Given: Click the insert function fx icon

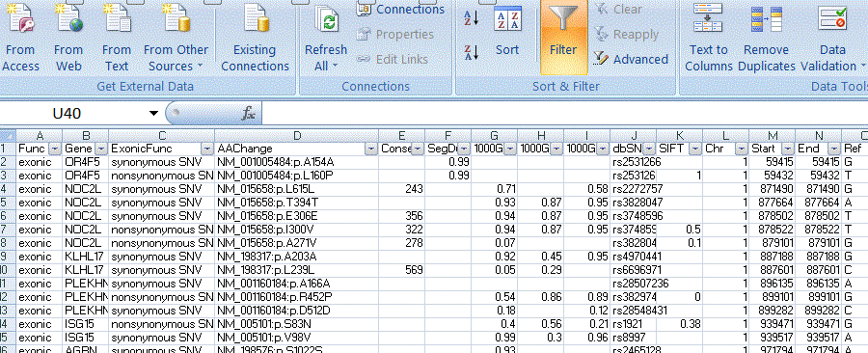Looking at the screenshot, I should click(249, 114).
